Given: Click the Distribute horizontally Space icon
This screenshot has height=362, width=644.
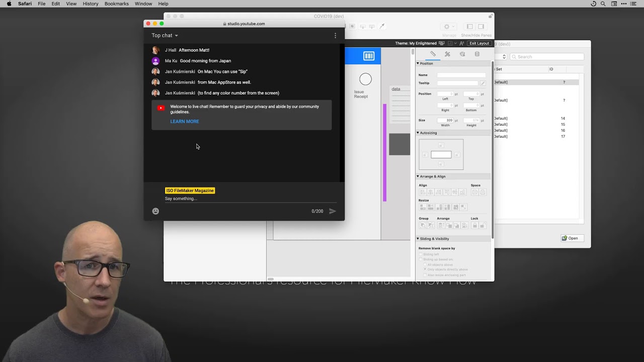Looking at the screenshot, I should (x=475, y=192).
